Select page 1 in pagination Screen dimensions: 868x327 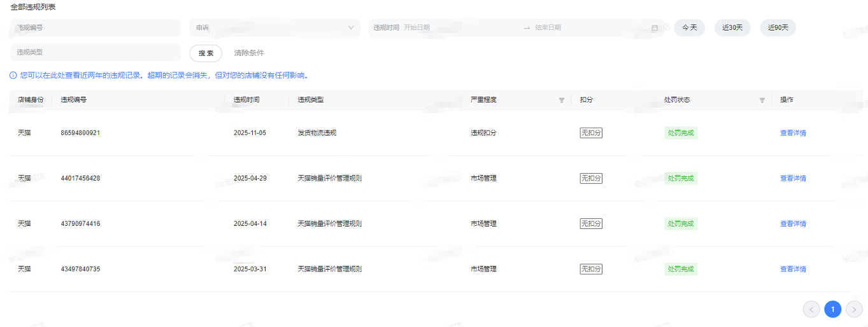pos(832,310)
